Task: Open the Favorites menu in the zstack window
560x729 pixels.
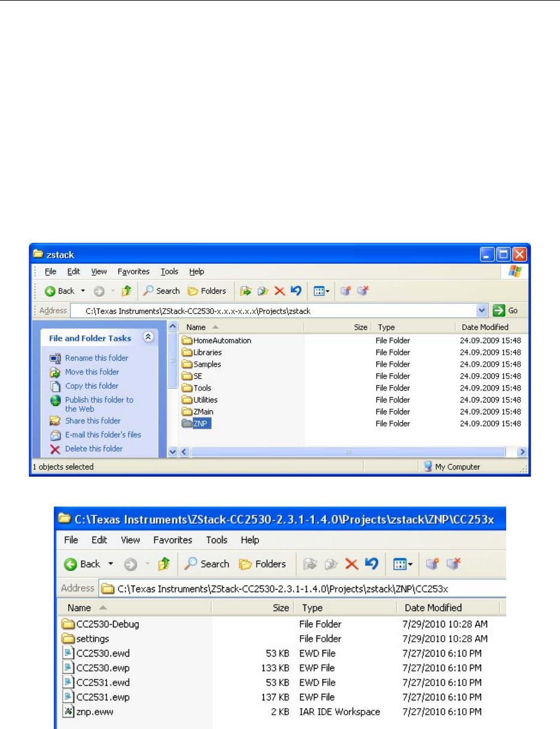Action: [x=133, y=272]
